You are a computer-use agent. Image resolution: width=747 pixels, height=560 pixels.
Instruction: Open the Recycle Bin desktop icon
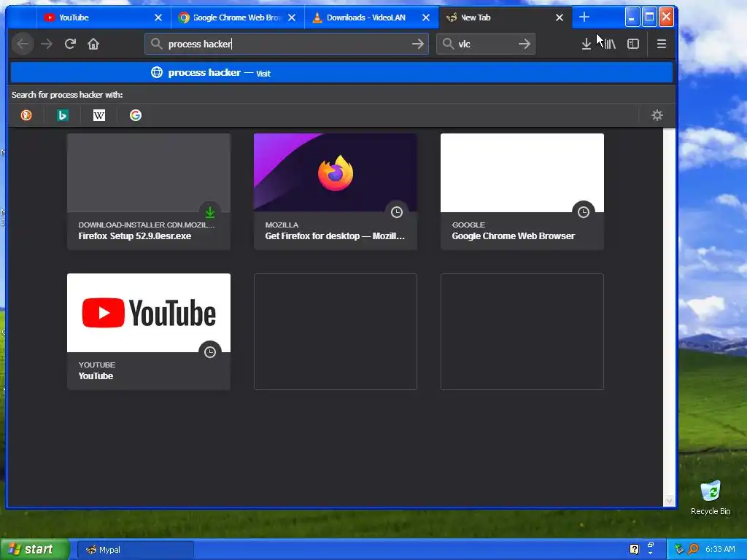click(711, 497)
